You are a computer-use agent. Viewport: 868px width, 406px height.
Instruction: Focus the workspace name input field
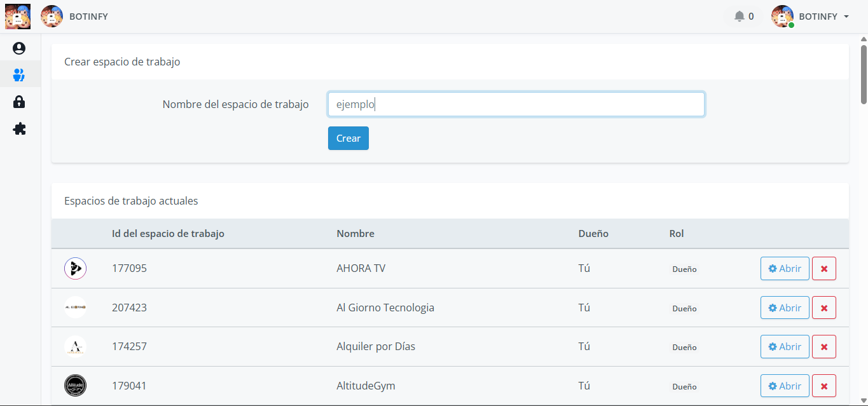pyautogui.click(x=516, y=104)
